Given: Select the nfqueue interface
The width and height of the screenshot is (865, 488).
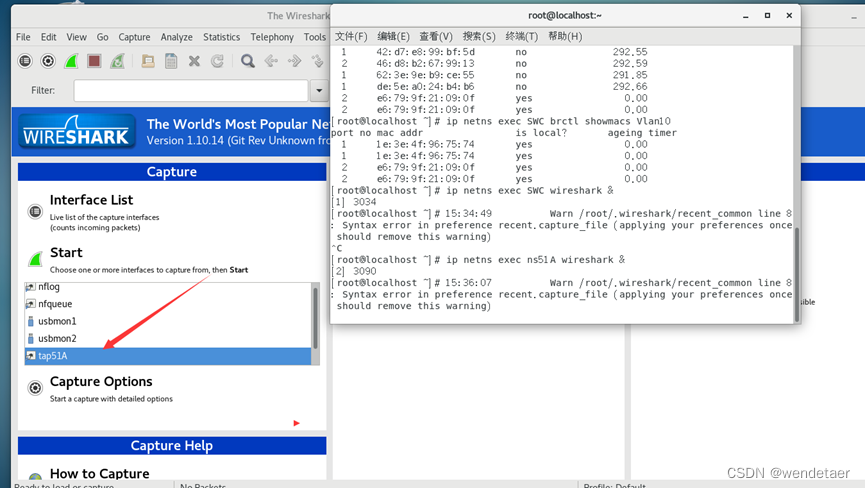Looking at the screenshot, I should pyautogui.click(x=168, y=304).
